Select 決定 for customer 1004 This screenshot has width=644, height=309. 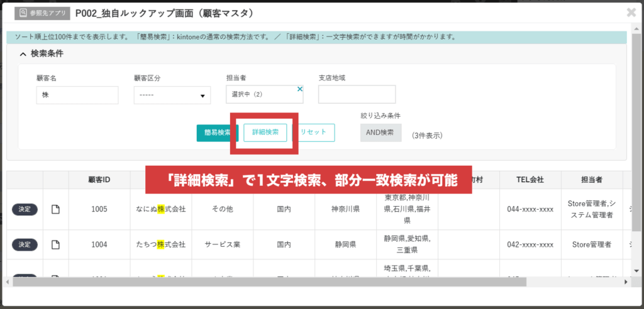click(25, 244)
